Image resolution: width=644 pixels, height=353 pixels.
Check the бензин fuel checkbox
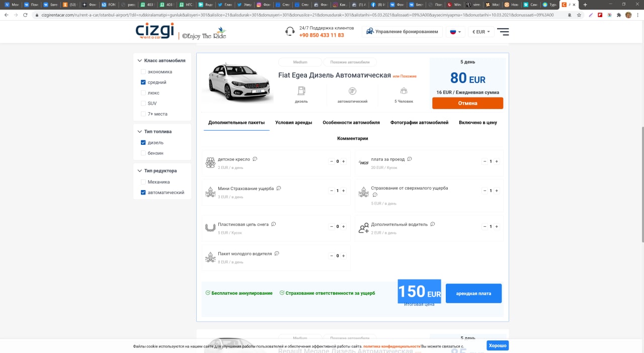pyautogui.click(x=143, y=153)
